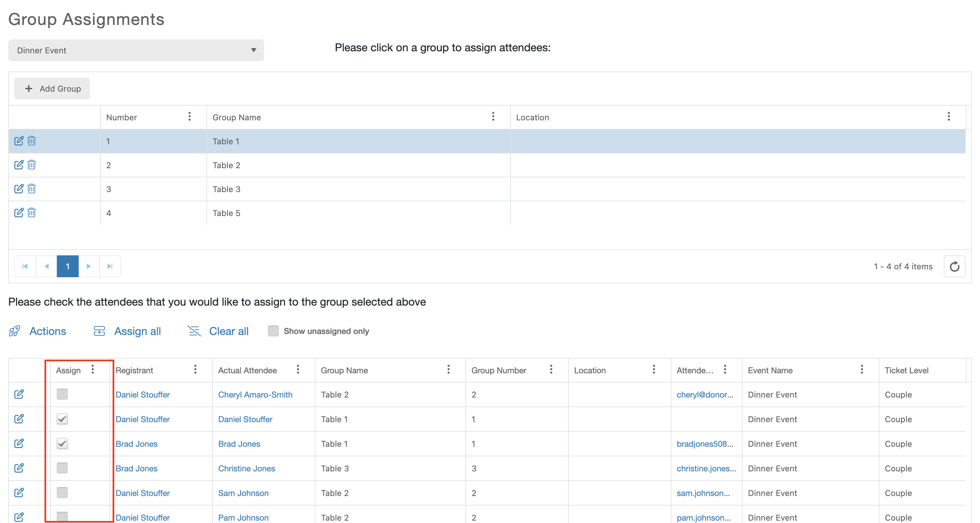Open the Dinner Event dropdown
The image size is (980, 523).
click(x=136, y=50)
